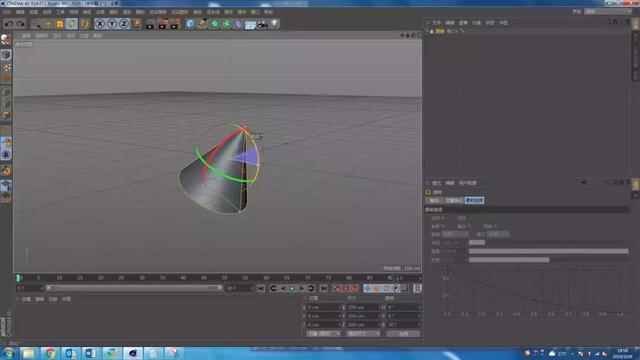The image size is (640, 360).
Task: Open the blue Cube primitives icon
Action: (x=190, y=24)
